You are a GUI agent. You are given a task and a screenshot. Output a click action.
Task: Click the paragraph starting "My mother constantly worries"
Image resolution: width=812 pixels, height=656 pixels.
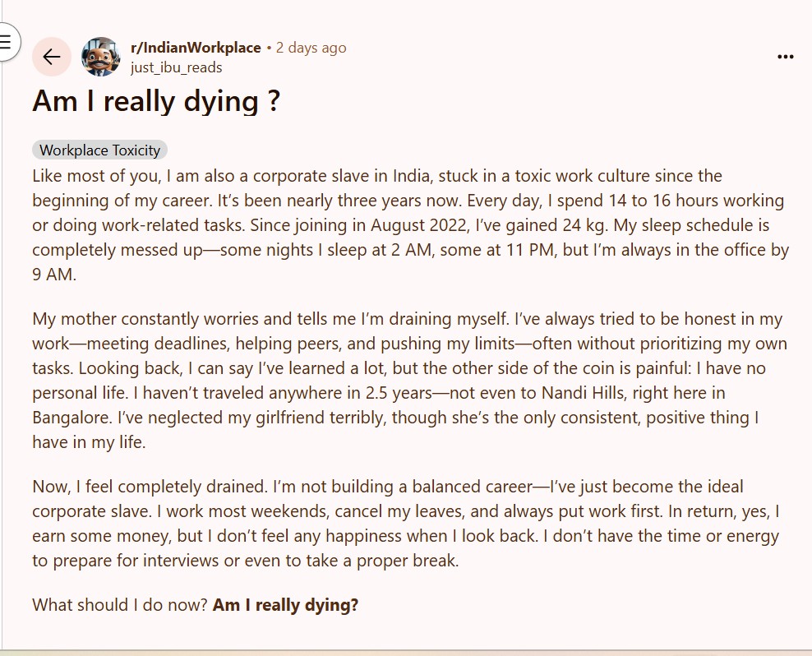tap(409, 380)
